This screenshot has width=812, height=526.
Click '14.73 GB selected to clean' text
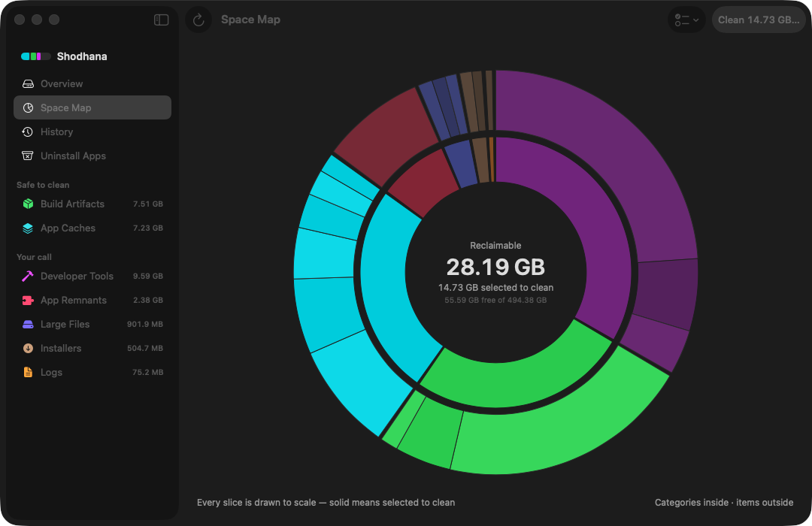[x=495, y=287]
